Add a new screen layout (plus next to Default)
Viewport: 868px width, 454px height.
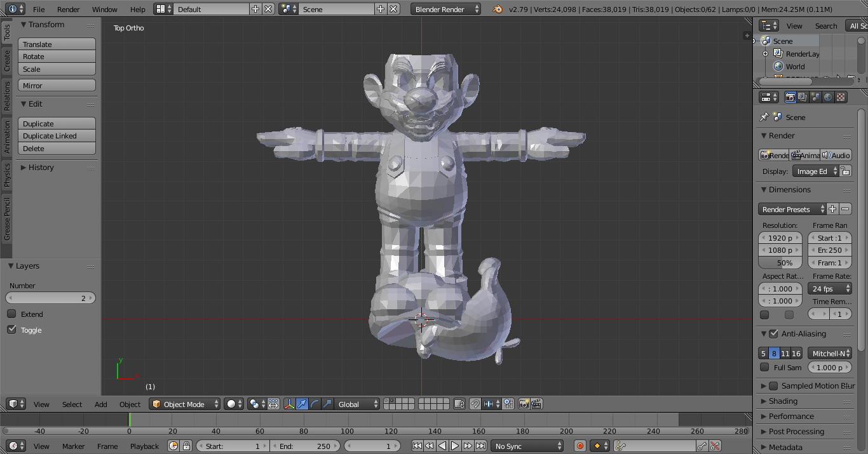(x=255, y=9)
